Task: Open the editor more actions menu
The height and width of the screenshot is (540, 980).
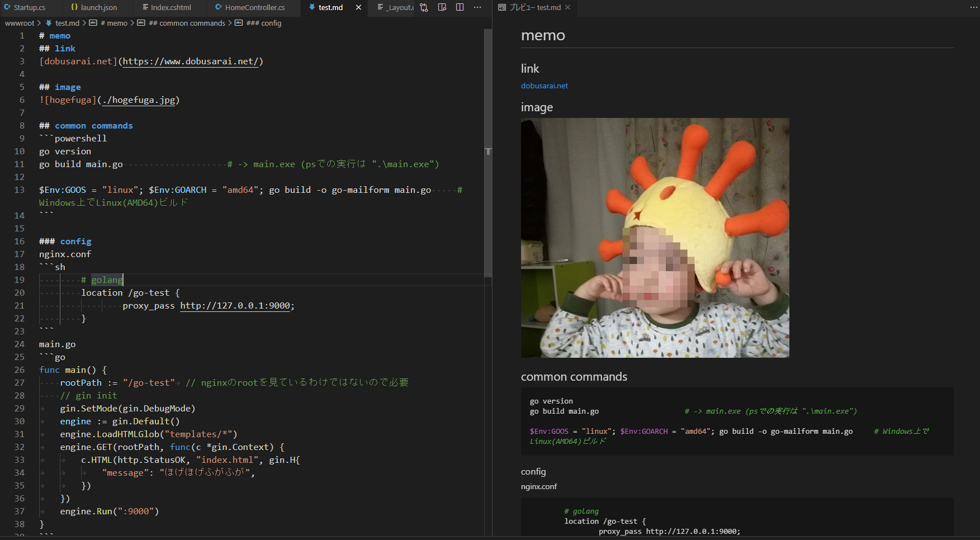Action: point(477,7)
